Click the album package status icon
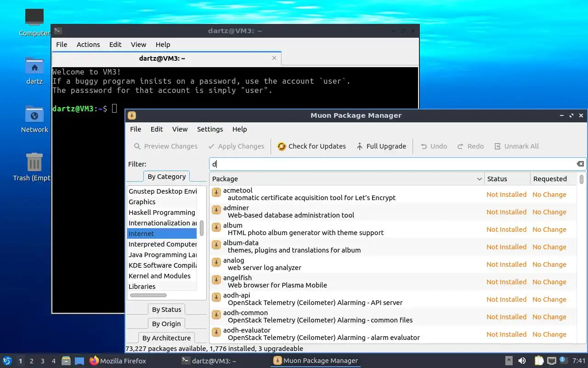 click(x=216, y=227)
